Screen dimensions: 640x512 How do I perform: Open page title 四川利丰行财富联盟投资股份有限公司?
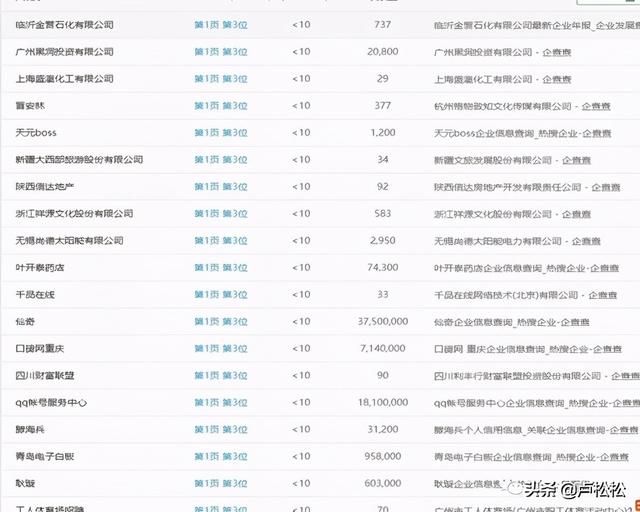(517, 376)
